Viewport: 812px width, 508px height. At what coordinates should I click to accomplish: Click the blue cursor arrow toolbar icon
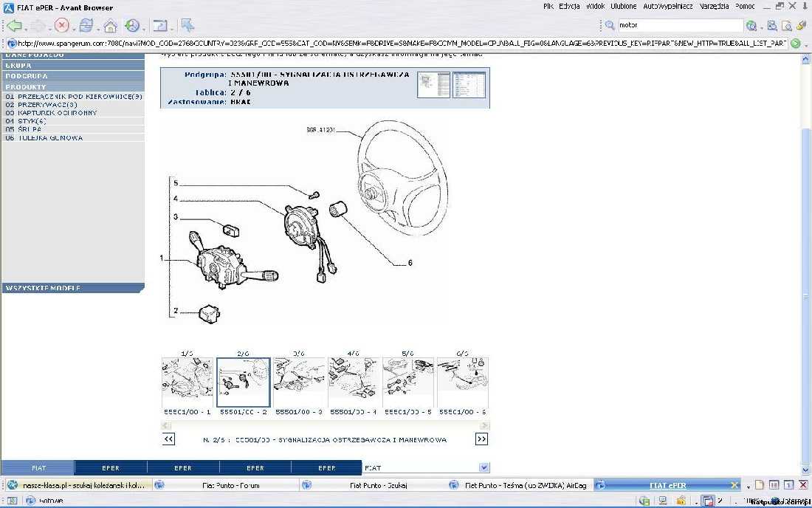click(x=187, y=25)
